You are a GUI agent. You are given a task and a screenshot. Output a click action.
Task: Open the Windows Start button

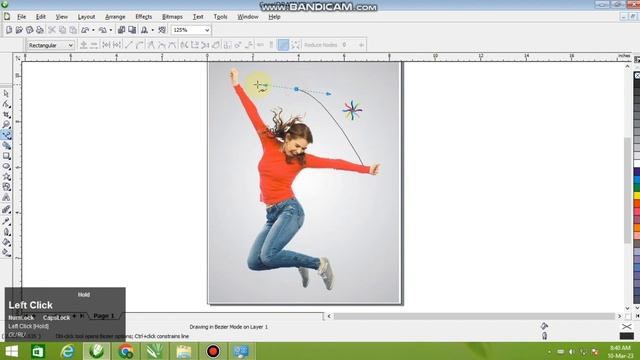point(11,351)
